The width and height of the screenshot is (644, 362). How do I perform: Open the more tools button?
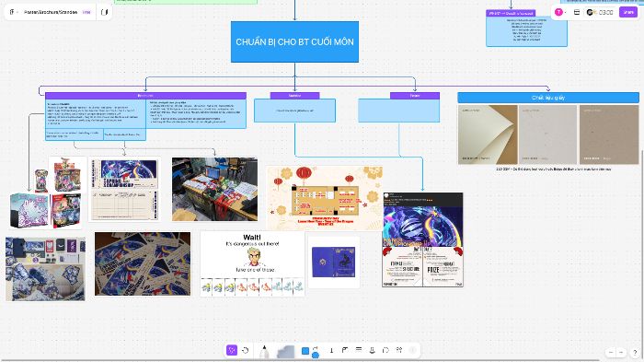[x=412, y=350]
